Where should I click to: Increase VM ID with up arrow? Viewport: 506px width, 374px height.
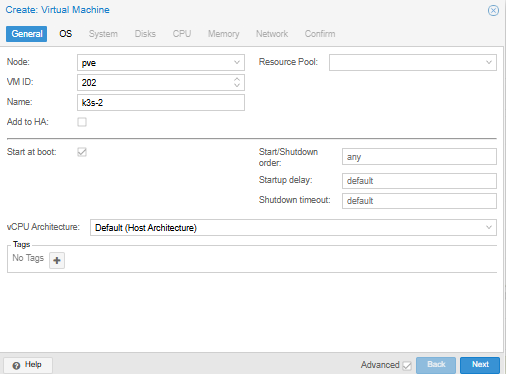pos(237,79)
